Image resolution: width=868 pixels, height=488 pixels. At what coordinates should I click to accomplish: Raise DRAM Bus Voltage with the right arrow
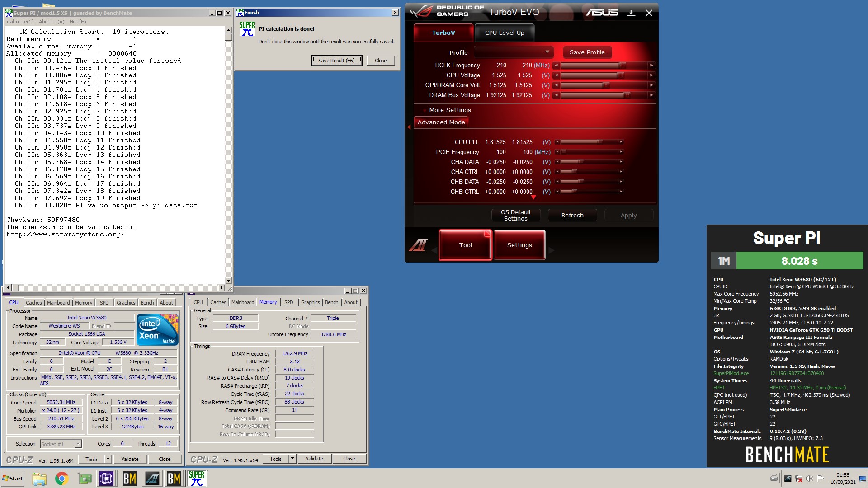(x=651, y=95)
